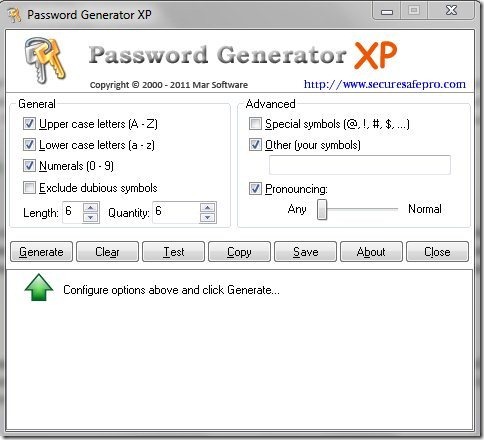Click the small keys icon in the title bar

coord(15,15)
